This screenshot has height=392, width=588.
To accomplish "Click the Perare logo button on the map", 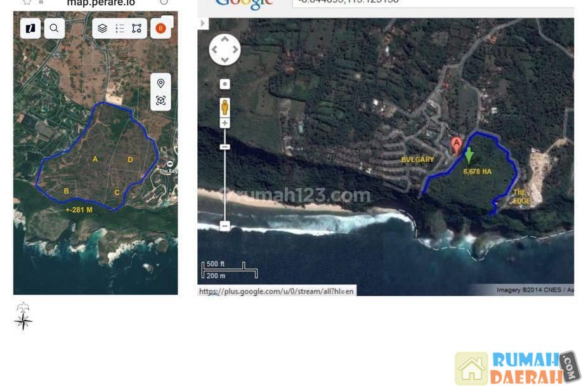I will click(30, 28).
